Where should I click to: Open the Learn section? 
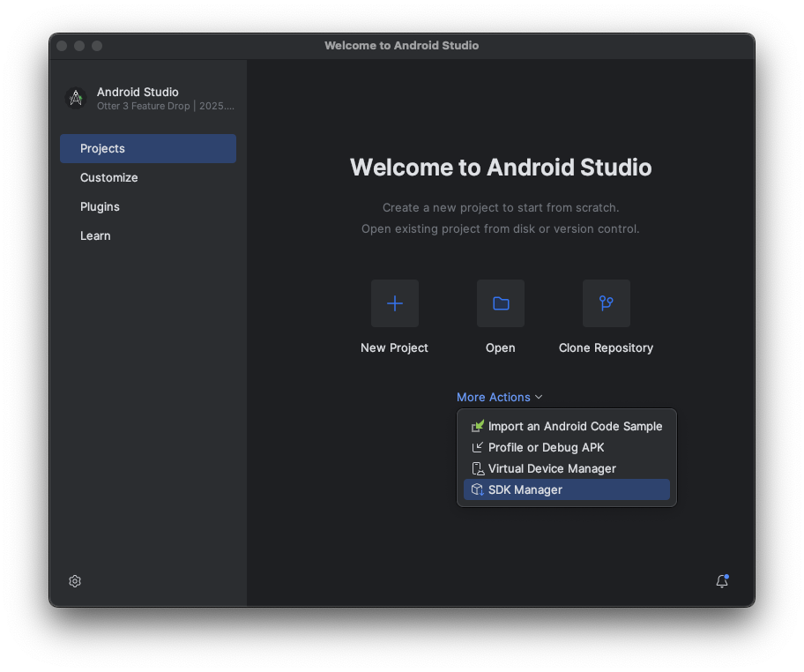click(x=95, y=235)
